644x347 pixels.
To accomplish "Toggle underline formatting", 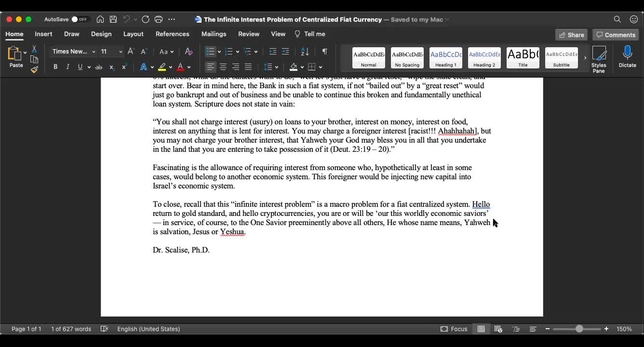I will [80, 67].
